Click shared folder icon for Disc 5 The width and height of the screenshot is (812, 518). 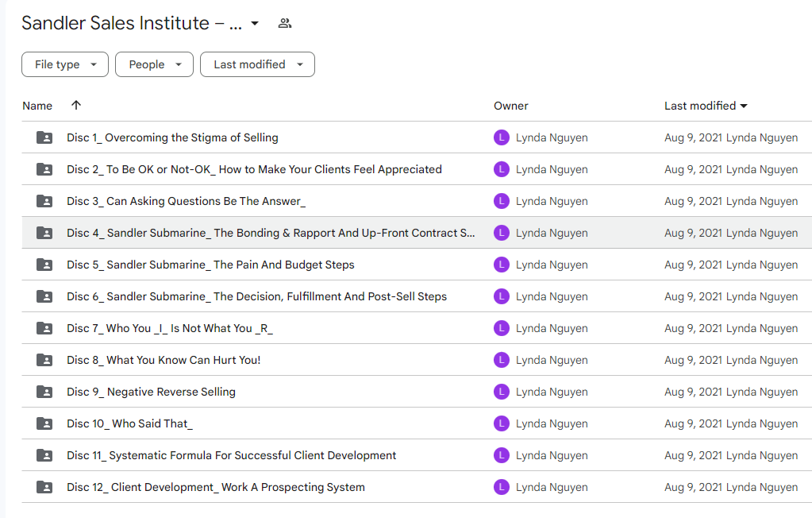pos(44,265)
